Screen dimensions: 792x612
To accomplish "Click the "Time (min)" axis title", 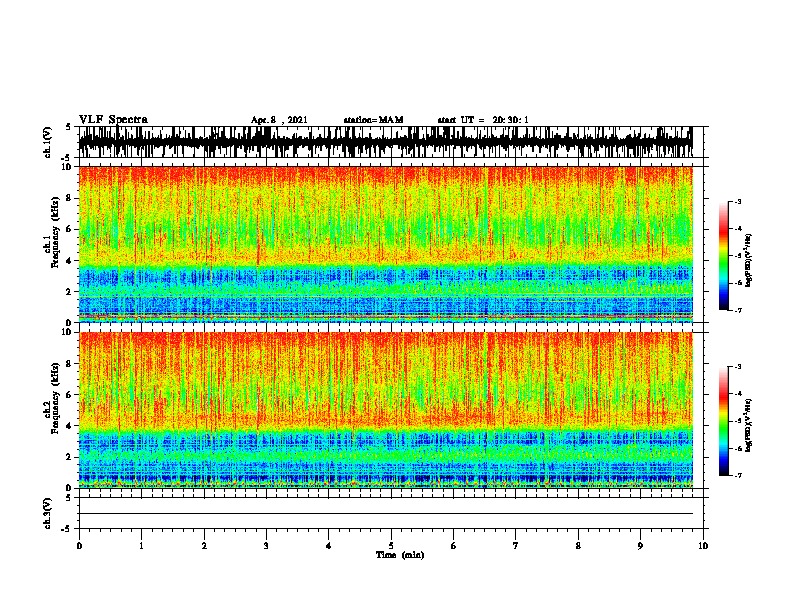I will [400, 555].
